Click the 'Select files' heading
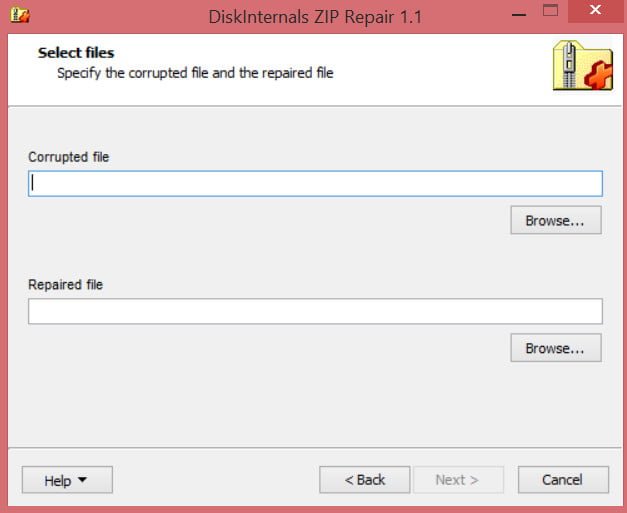 (x=76, y=53)
